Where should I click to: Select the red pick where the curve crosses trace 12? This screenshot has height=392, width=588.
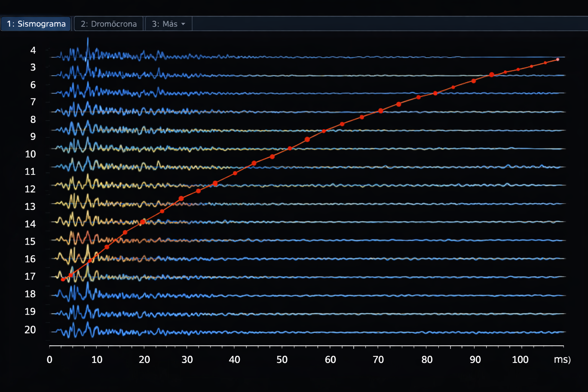click(x=215, y=184)
